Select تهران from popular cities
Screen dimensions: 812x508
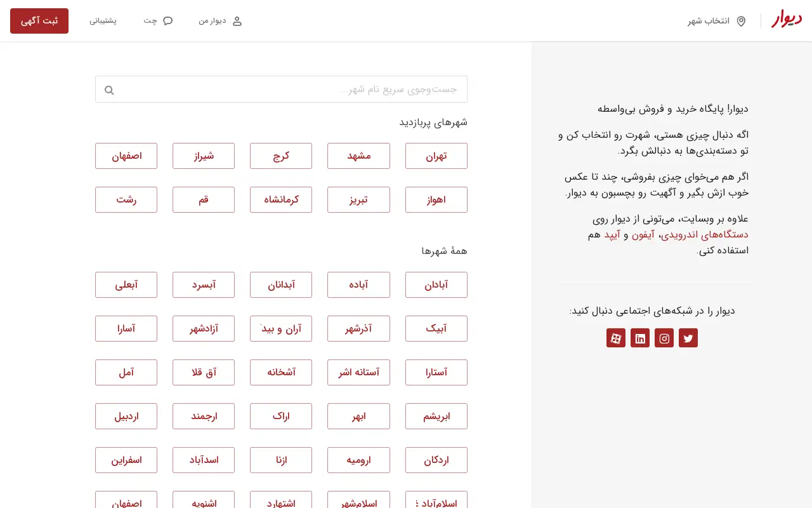[x=436, y=156]
